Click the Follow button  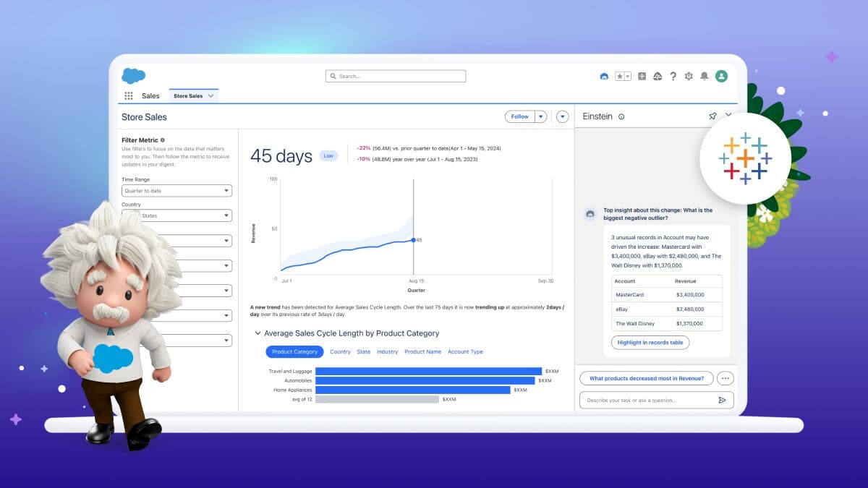519,116
